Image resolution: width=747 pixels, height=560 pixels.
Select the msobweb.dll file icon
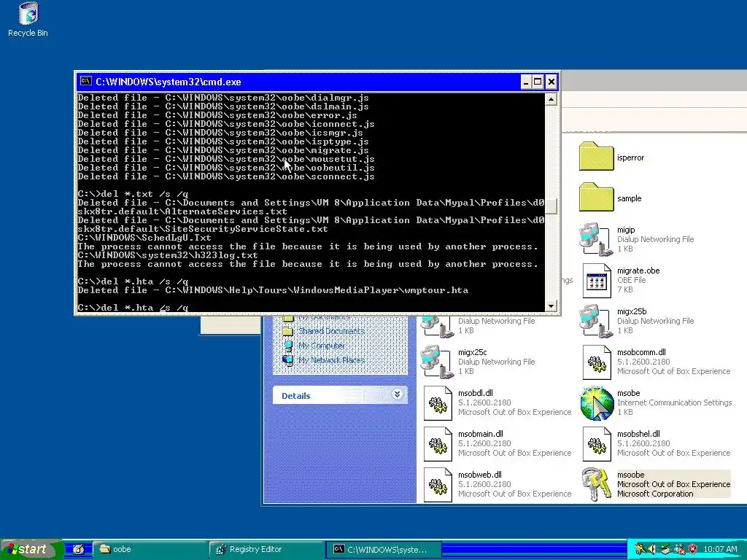pyautogui.click(x=438, y=485)
